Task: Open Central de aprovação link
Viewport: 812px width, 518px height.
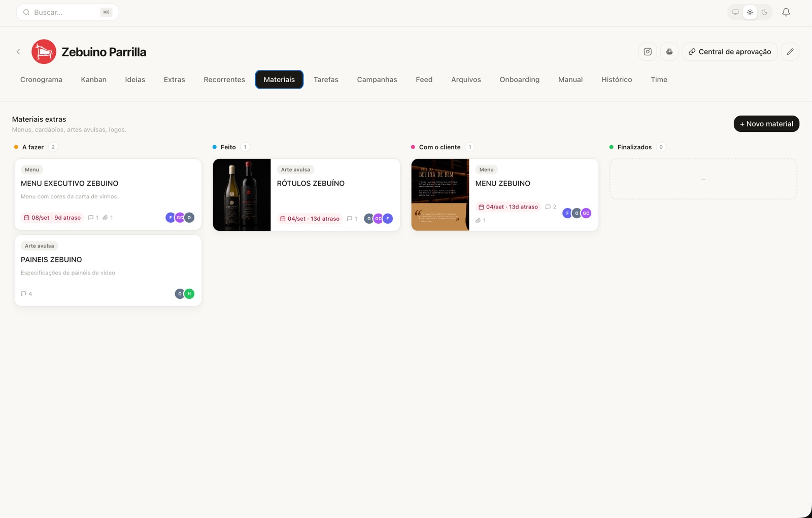Action: (x=730, y=52)
